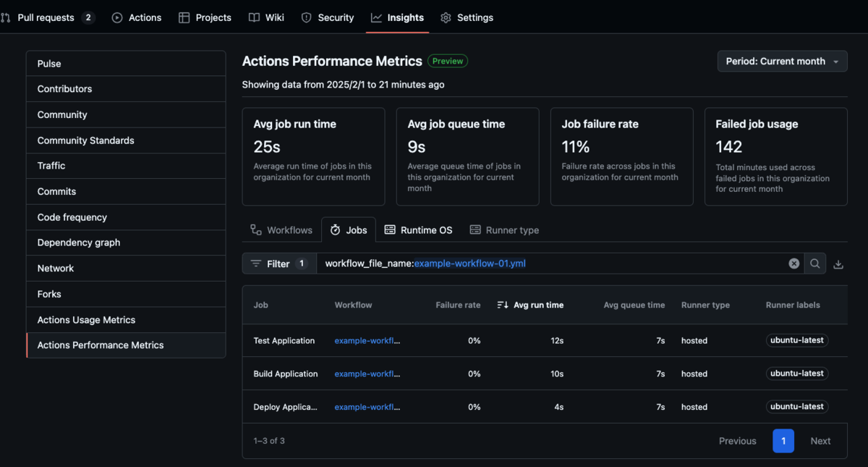Click the search magnifier icon
868x467 pixels.
point(815,264)
